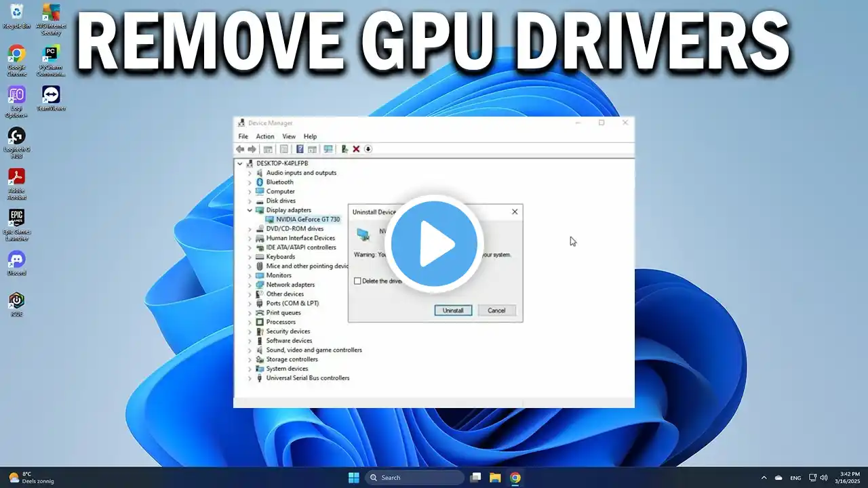Select the Other devices label
The image size is (868, 488).
285,294
